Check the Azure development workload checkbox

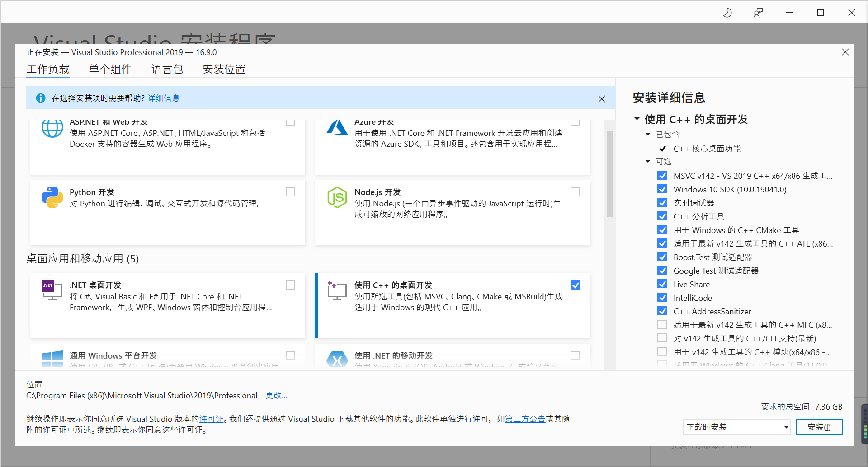tap(576, 122)
